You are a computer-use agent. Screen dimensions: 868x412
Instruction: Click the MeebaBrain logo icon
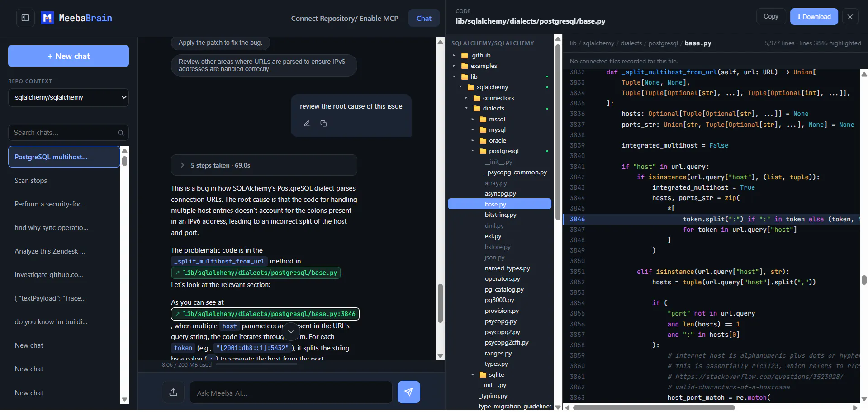point(47,18)
